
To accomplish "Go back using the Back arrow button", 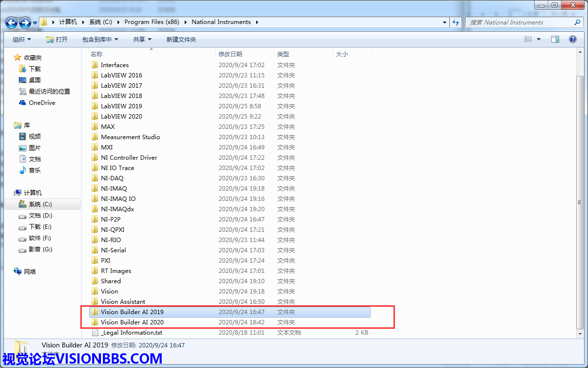I will 11,23.
